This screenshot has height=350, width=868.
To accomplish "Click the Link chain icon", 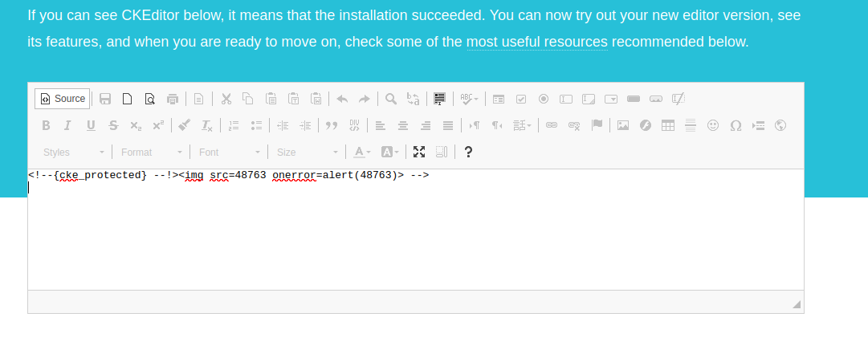I will click(x=552, y=125).
